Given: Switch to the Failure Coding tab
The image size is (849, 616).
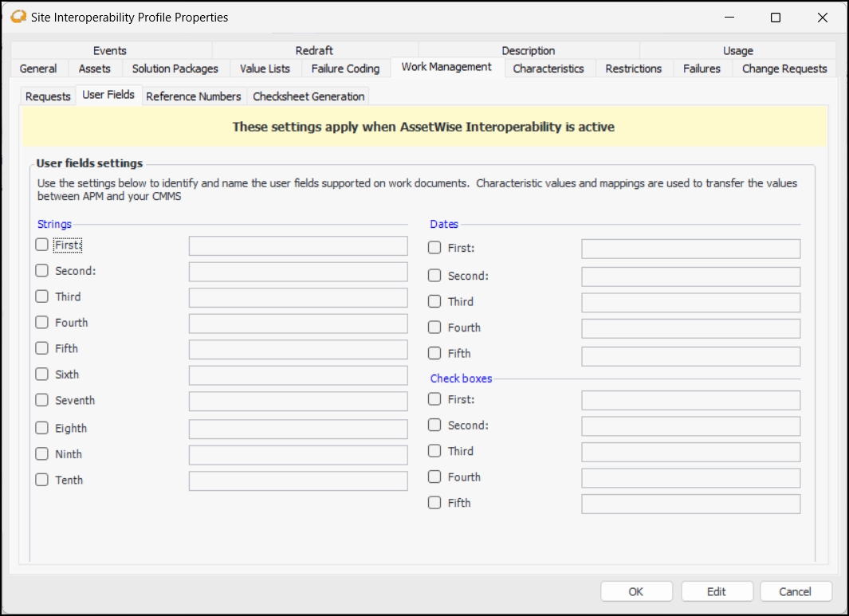Looking at the screenshot, I should click(345, 69).
